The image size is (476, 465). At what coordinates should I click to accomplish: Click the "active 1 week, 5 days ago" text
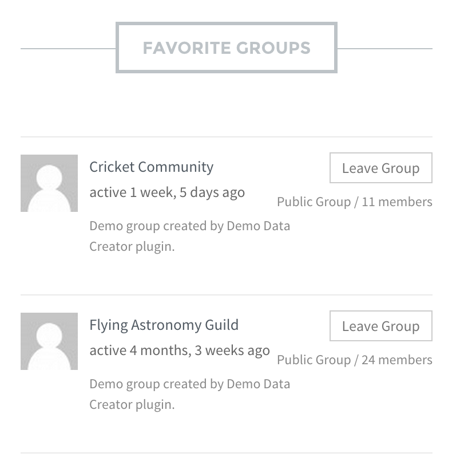tap(167, 192)
